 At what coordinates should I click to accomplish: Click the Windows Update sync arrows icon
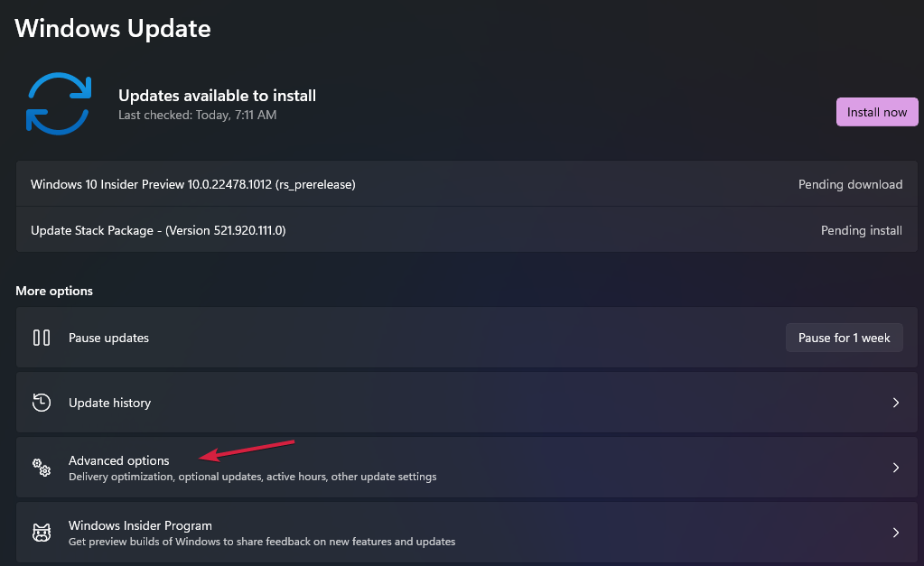58,104
